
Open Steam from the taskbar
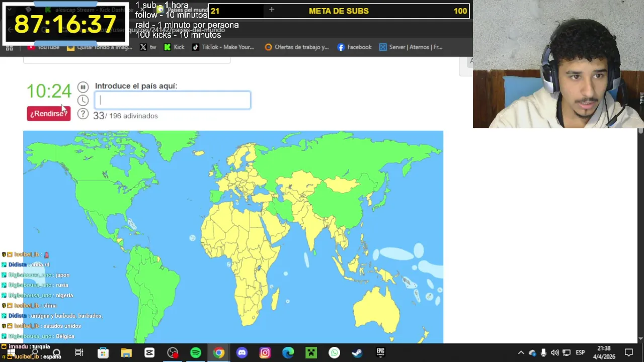tap(358, 353)
